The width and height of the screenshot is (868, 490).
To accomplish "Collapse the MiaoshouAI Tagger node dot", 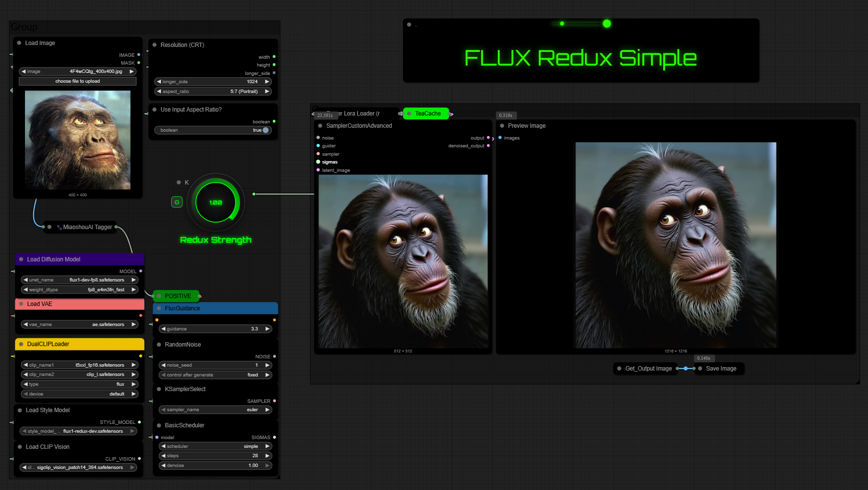I will pyautogui.click(x=49, y=227).
